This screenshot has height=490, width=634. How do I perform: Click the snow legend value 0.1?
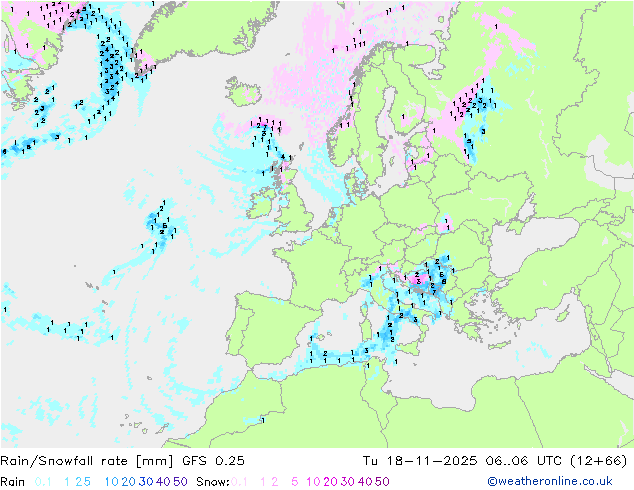[239, 482]
